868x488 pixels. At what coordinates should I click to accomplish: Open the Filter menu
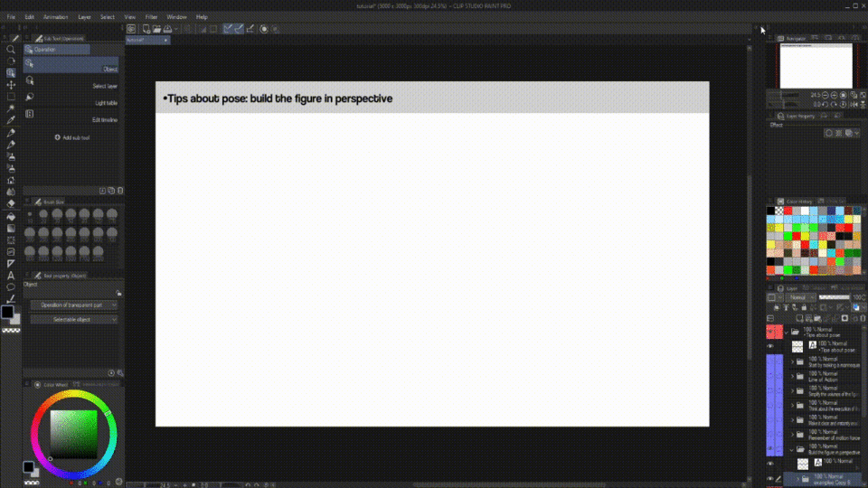coord(151,17)
